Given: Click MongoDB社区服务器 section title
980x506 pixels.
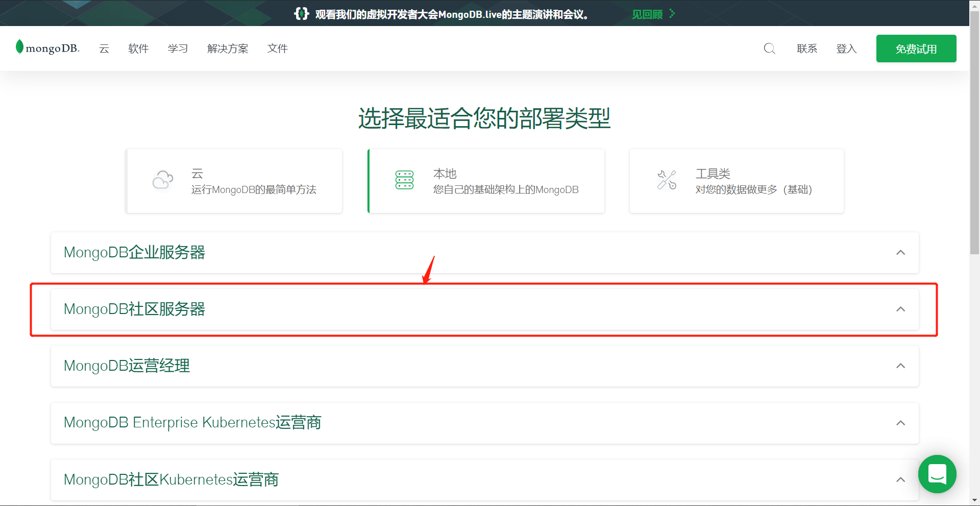Looking at the screenshot, I should 134,309.
